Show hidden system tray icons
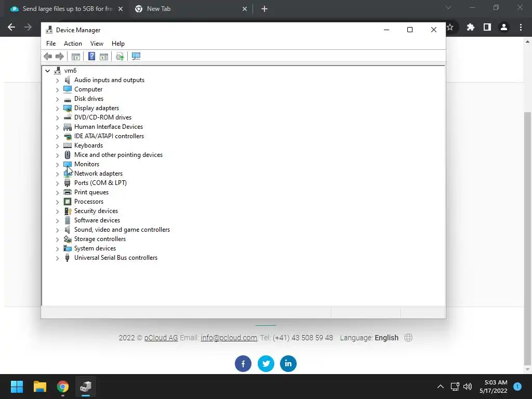The height and width of the screenshot is (399, 532). (441, 387)
